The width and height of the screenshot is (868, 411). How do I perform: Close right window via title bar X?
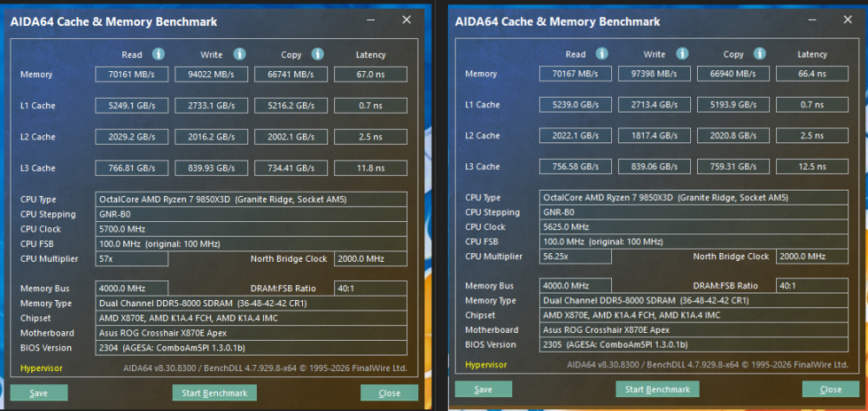tap(847, 20)
